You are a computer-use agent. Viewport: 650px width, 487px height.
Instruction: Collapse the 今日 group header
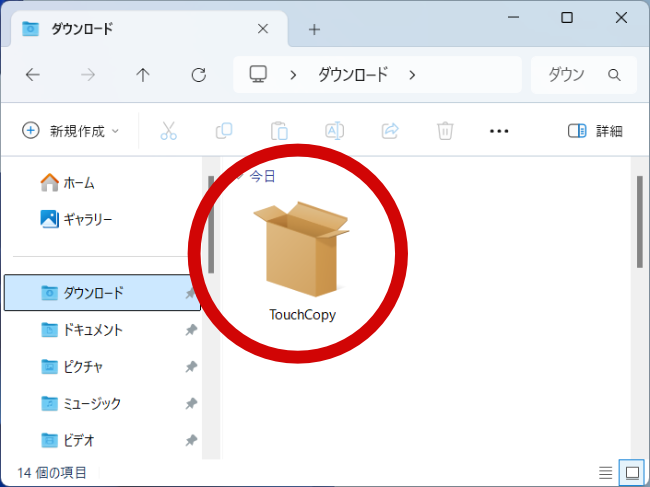pos(239,177)
